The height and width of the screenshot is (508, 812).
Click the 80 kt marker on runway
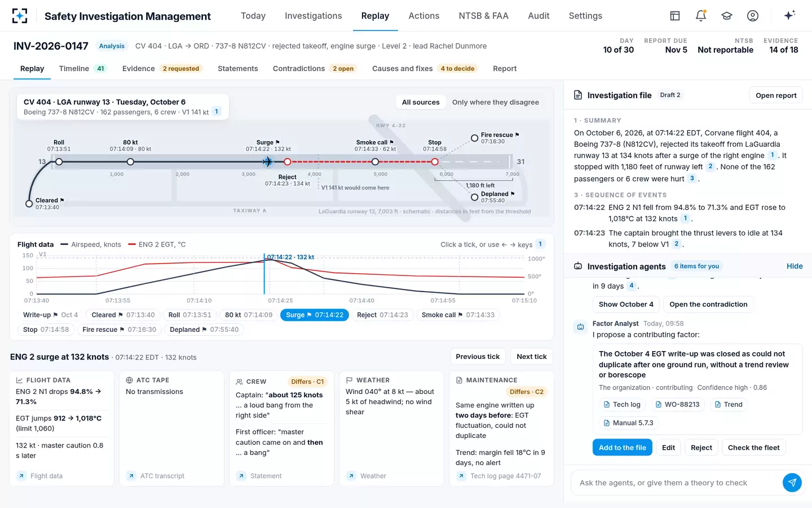tap(130, 162)
